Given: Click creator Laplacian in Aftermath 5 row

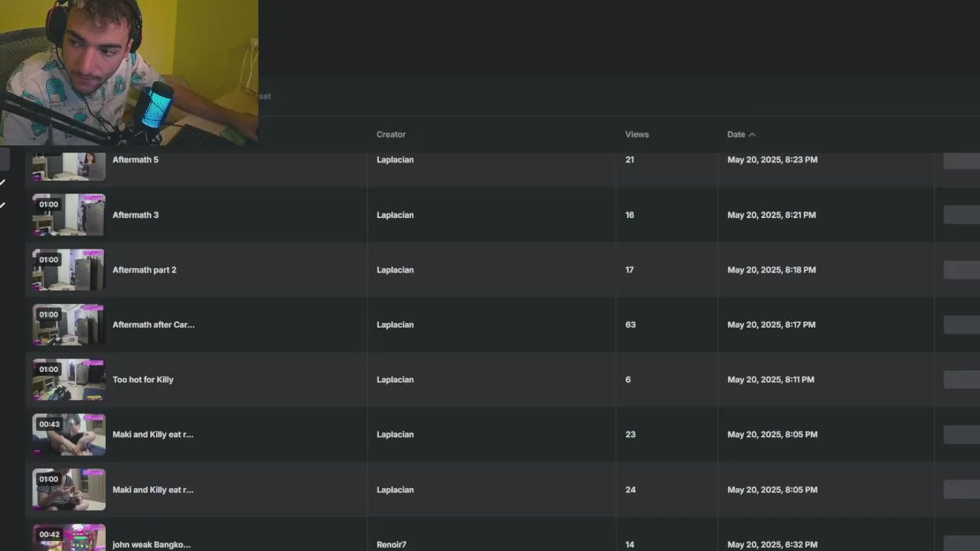Looking at the screenshot, I should (395, 160).
